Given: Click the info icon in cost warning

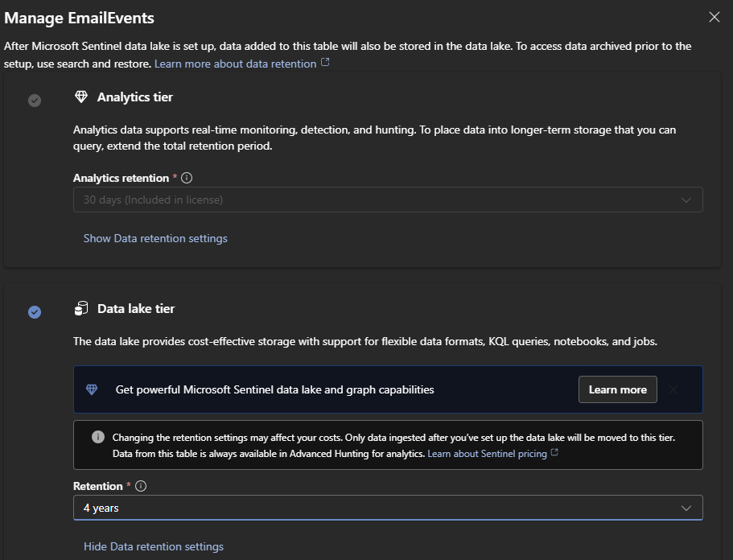Looking at the screenshot, I should 98,437.
